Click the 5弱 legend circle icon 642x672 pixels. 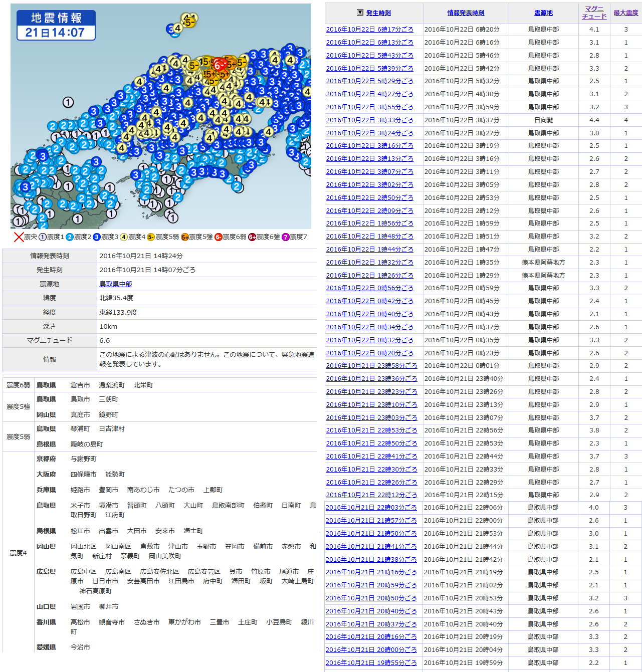(151, 237)
